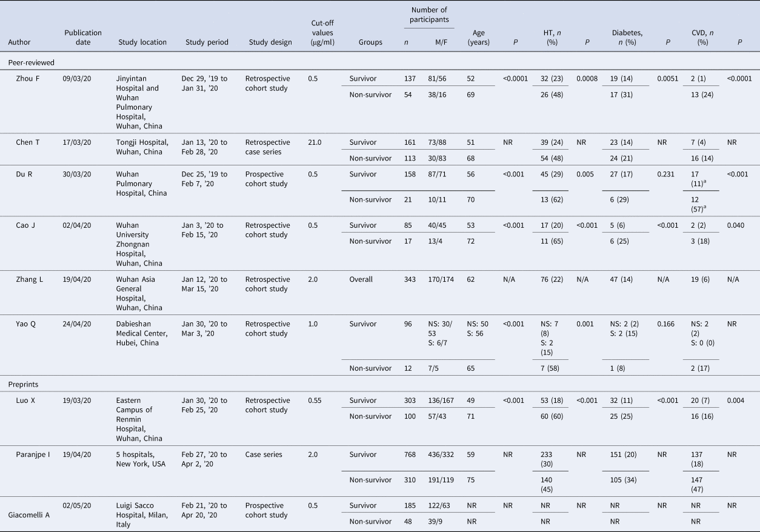Click the Chen T author name
760x532 pixels.
coord(28,142)
